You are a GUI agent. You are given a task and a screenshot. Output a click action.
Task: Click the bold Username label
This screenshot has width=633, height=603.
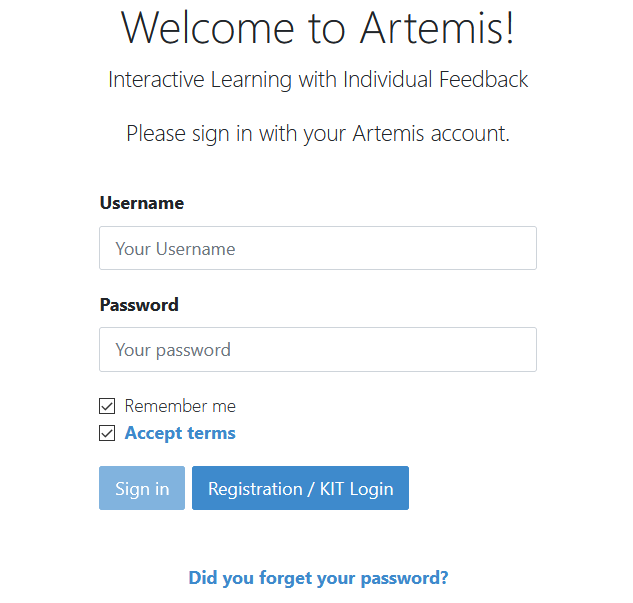[142, 203]
